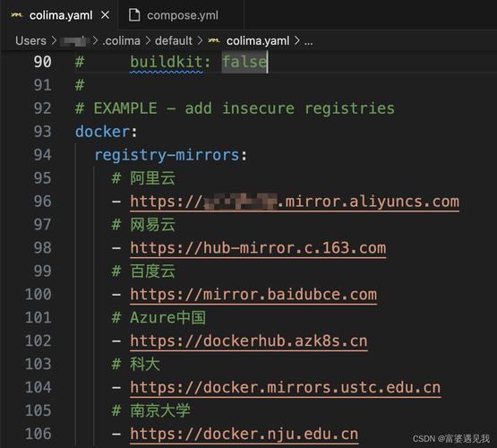Follow the docker.nju.edu.cn URL

pyautogui.click(x=244, y=434)
